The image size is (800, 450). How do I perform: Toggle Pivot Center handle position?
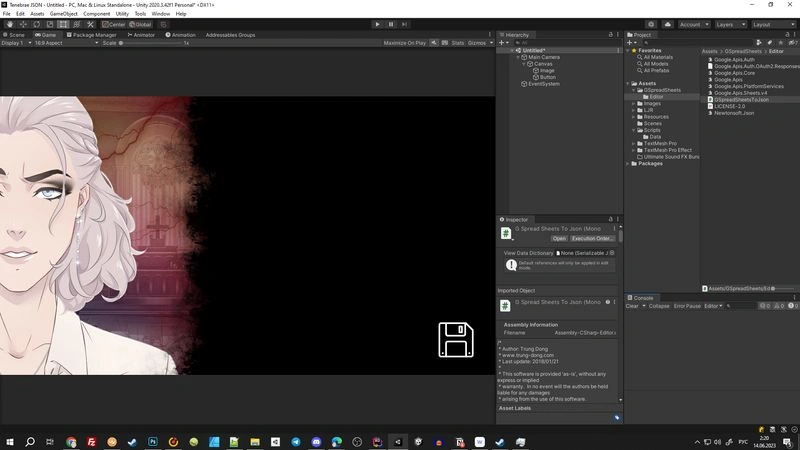click(x=113, y=24)
